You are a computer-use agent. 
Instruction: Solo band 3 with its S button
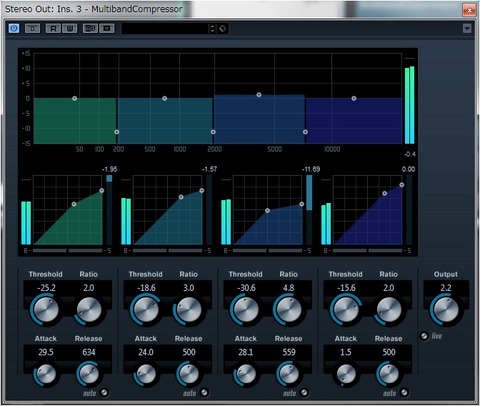coord(309,251)
